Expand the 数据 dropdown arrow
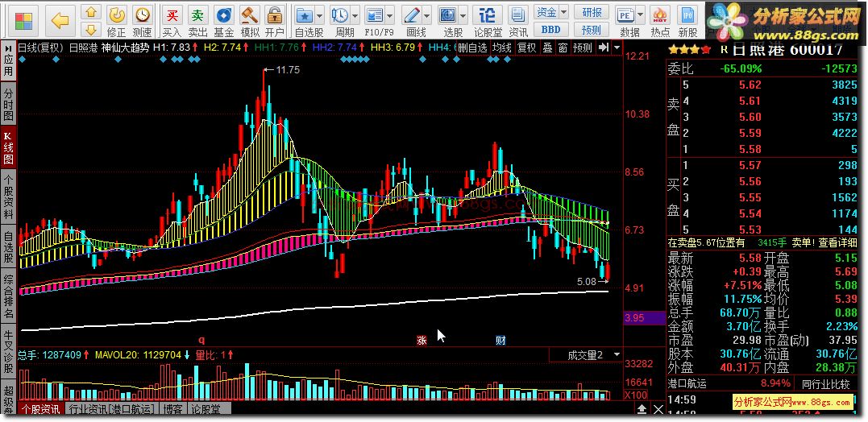 (x=641, y=15)
